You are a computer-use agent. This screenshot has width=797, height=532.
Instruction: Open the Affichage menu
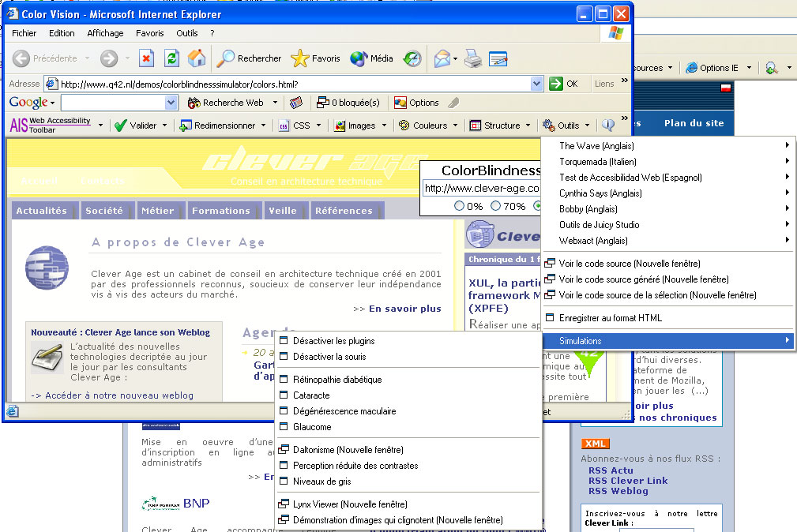click(x=105, y=33)
